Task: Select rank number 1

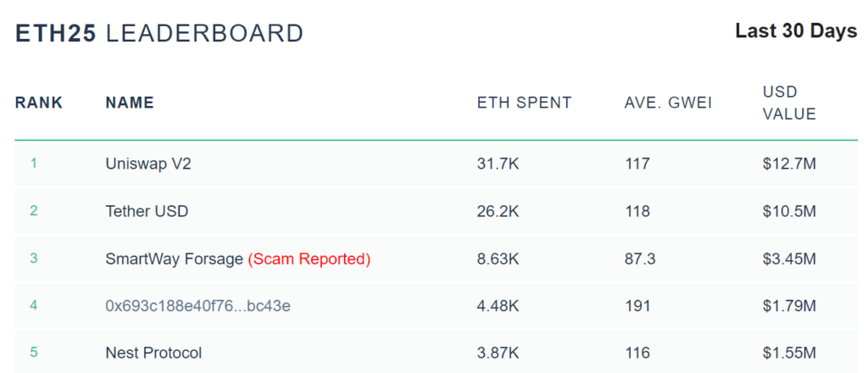Action: coord(34,164)
